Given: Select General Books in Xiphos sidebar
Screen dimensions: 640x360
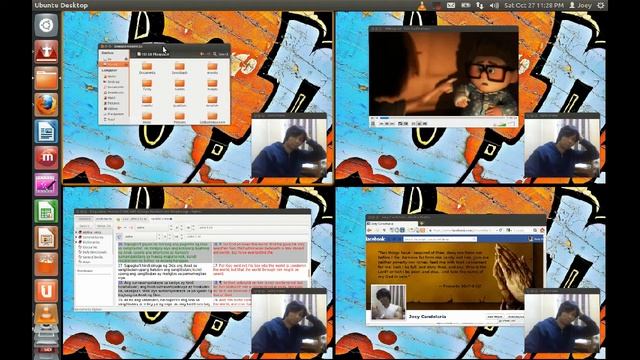Looking at the screenshot, I should 92,257.
